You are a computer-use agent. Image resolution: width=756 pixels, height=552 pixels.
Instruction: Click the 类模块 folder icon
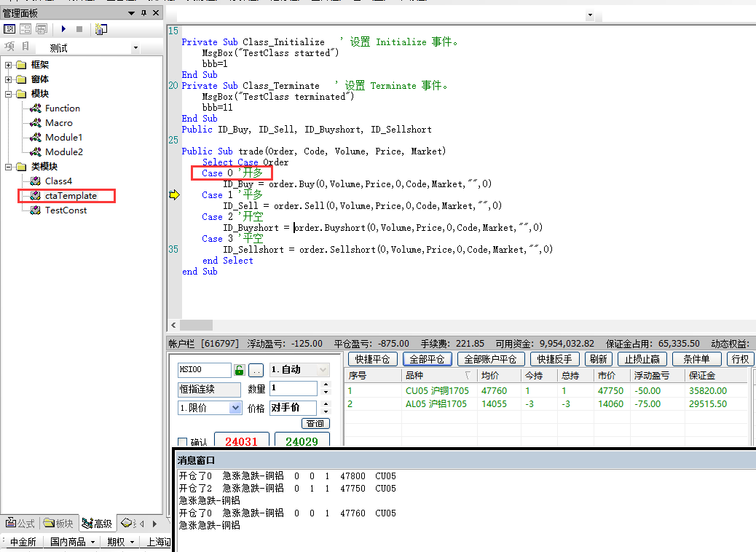tap(21, 167)
